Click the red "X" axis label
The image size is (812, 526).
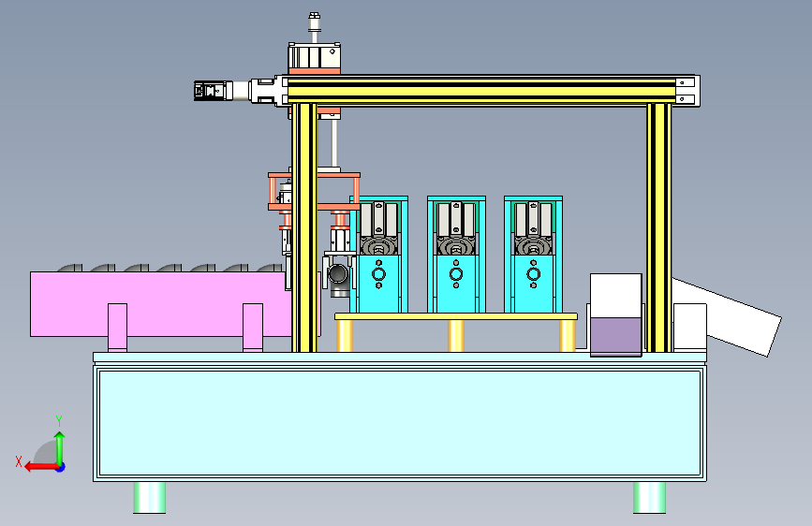[19, 461]
